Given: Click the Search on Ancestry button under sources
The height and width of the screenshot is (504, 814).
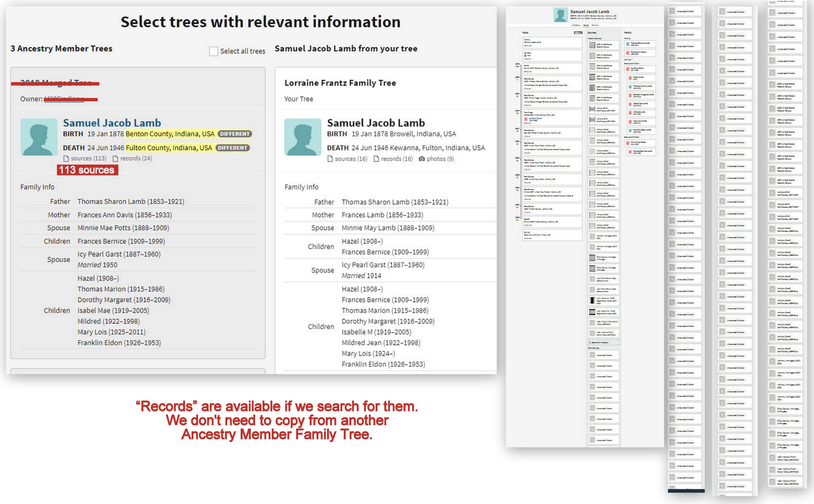Looking at the screenshot, I should click(x=603, y=342).
